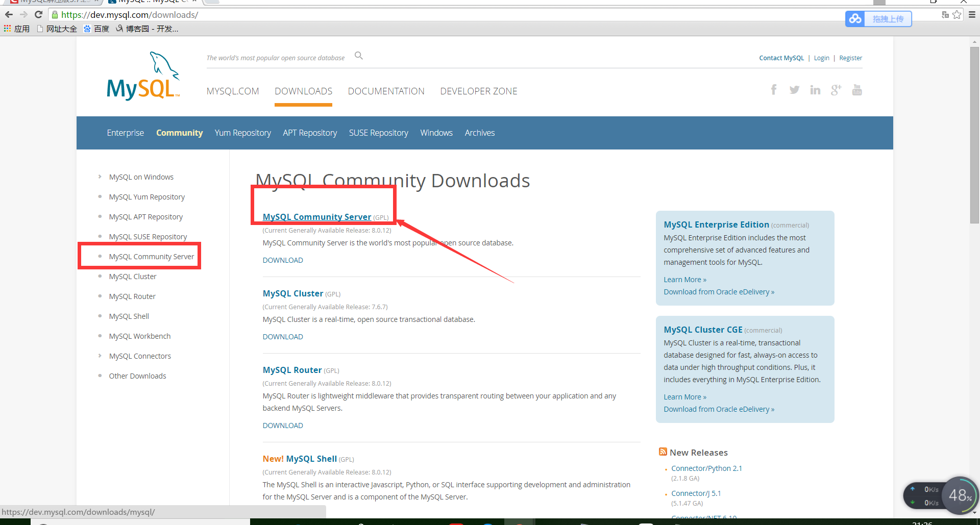Click Learn More under MySQL Cluster CGE
This screenshot has height=525, width=980.
[685, 397]
